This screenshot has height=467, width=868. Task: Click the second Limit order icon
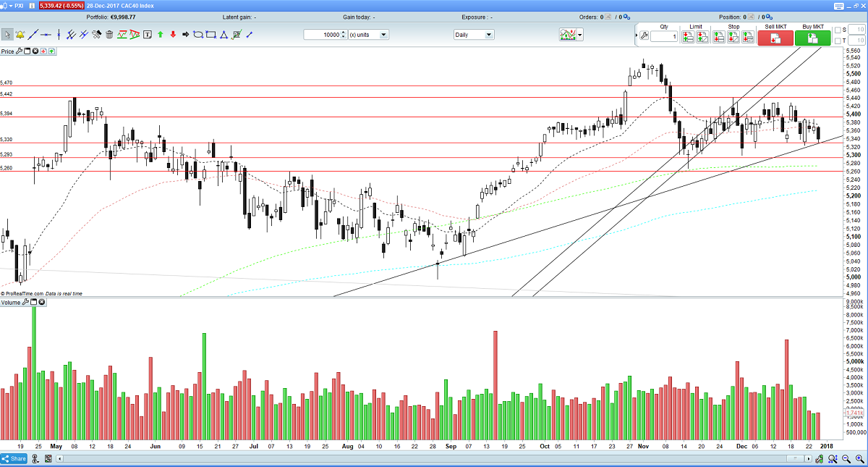[703, 37]
